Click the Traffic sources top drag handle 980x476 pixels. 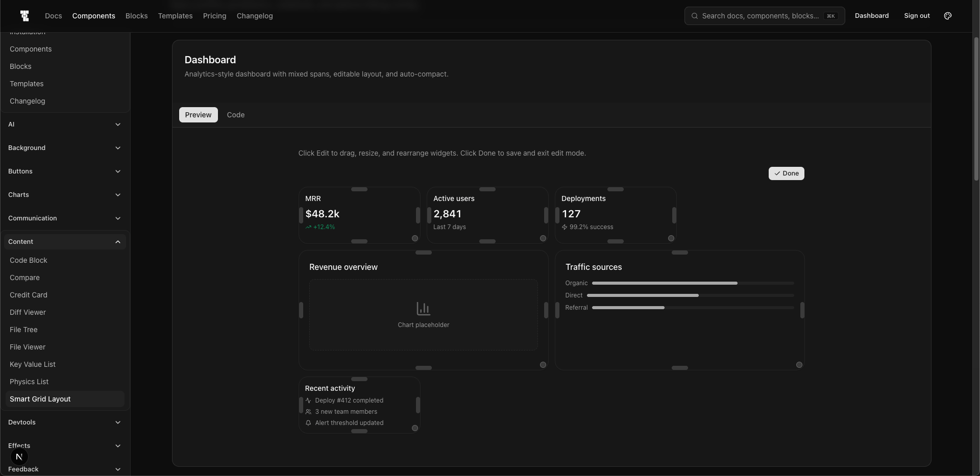(680, 253)
